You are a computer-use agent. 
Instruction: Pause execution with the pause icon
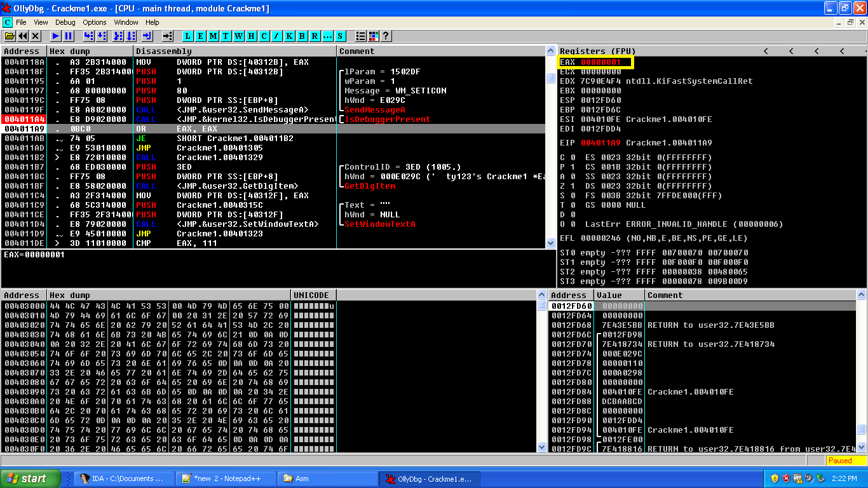coord(69,36)
